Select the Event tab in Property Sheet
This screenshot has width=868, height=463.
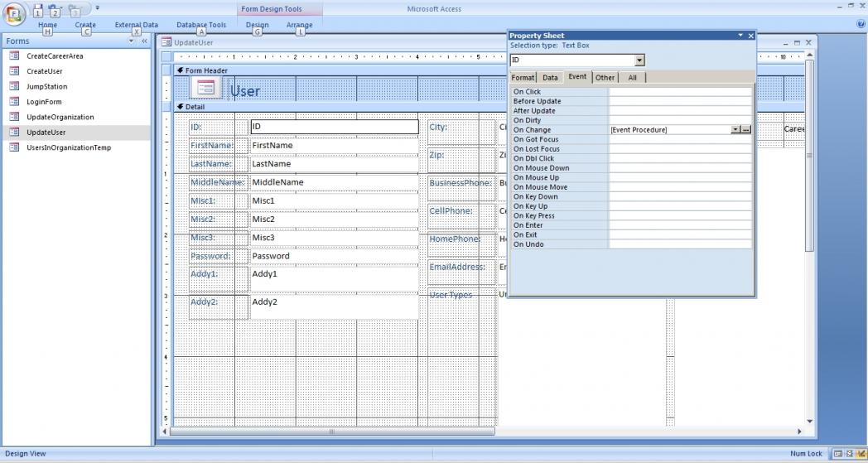pos(577,77)
